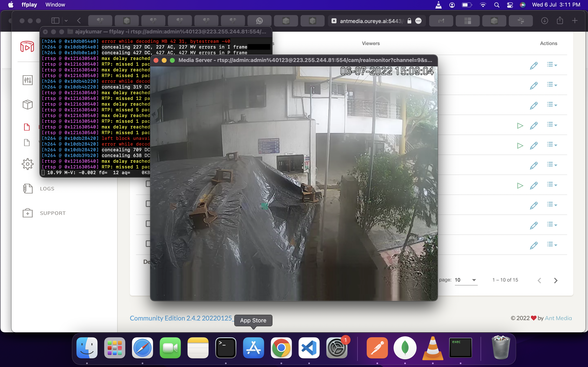Screen dimensions: 588x367
Task: Open the applications cube sidebar icon
Action: click(x=27, y=105)
